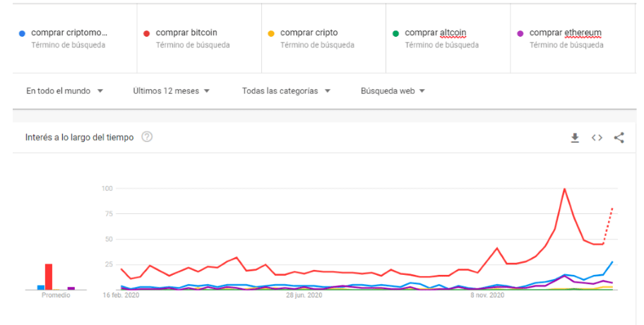Viewport: 644px width, 325px height.
Task: Click yellow dot beside comprar cripto
Action: 271,33
